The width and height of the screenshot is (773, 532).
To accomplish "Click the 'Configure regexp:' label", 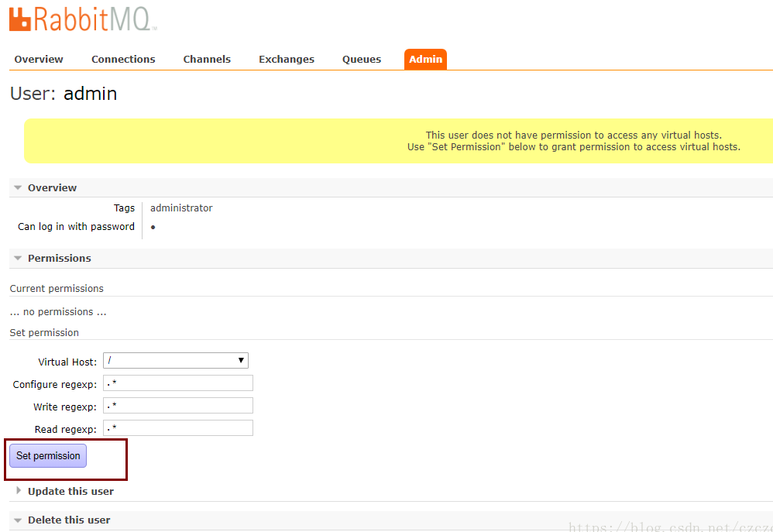I will click(55, 385).
